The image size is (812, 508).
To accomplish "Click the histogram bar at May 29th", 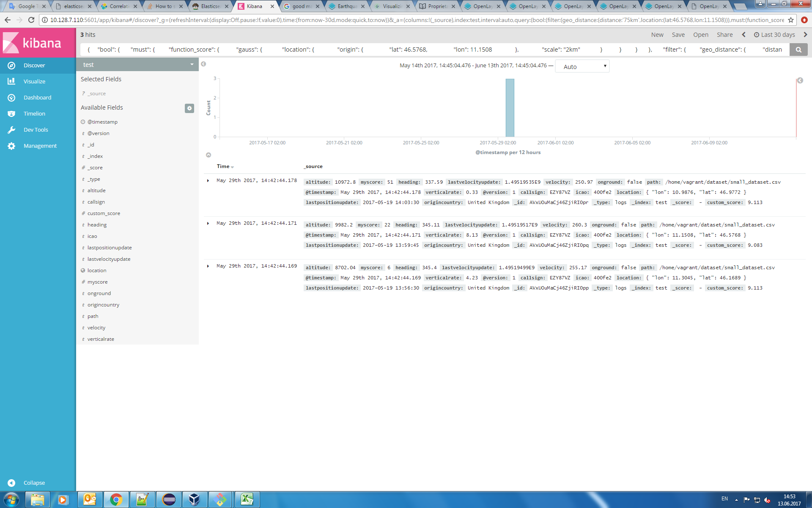I will [x=510, y=108].
